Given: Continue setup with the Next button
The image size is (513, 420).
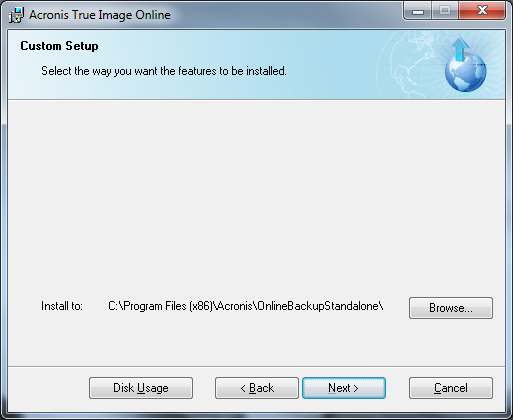Looking at the screenshot, I should click(344, 388).
